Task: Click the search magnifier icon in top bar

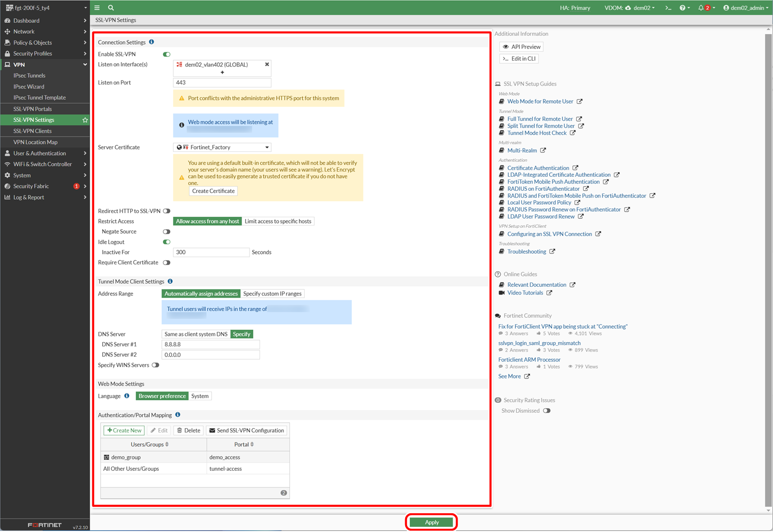Action: (111, 8)
